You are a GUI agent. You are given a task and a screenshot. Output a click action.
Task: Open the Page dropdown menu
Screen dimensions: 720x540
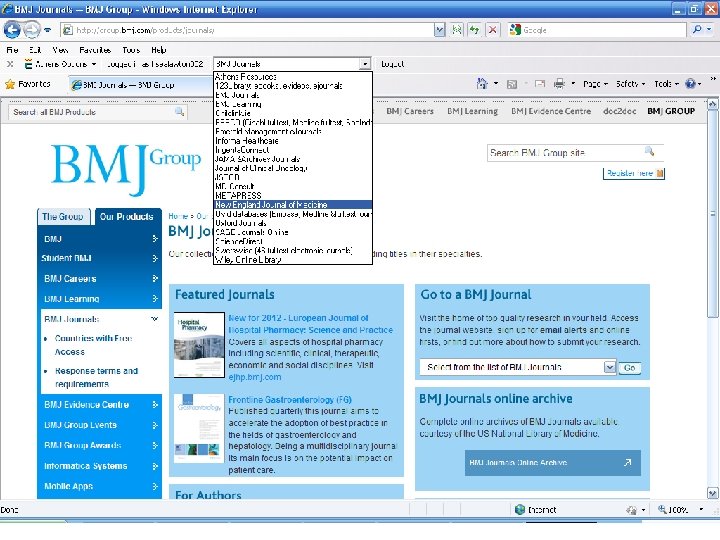(x=595, y=84)
